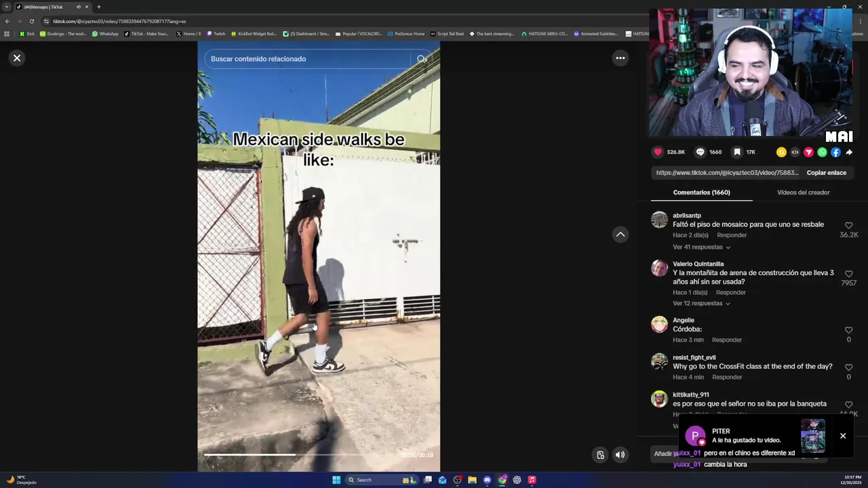Open the 'Duolingo' bookmark

pyautogui.click(x=63, y=34)
